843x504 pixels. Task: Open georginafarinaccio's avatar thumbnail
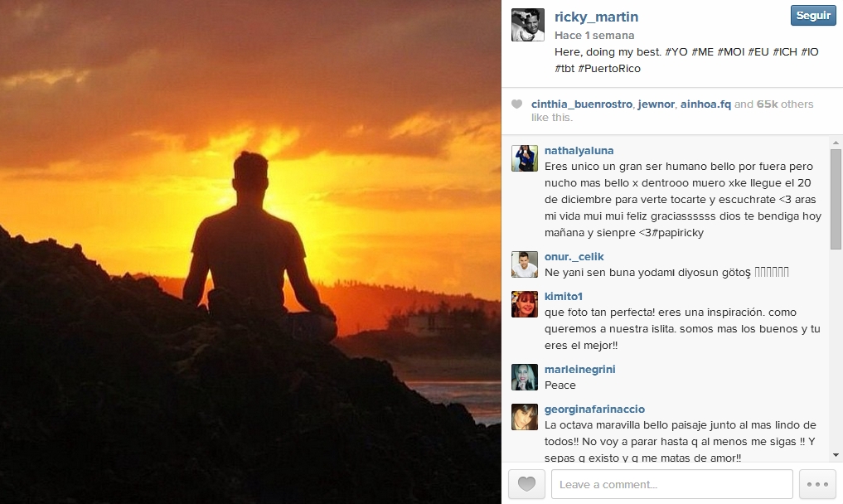tap(525, 417)
